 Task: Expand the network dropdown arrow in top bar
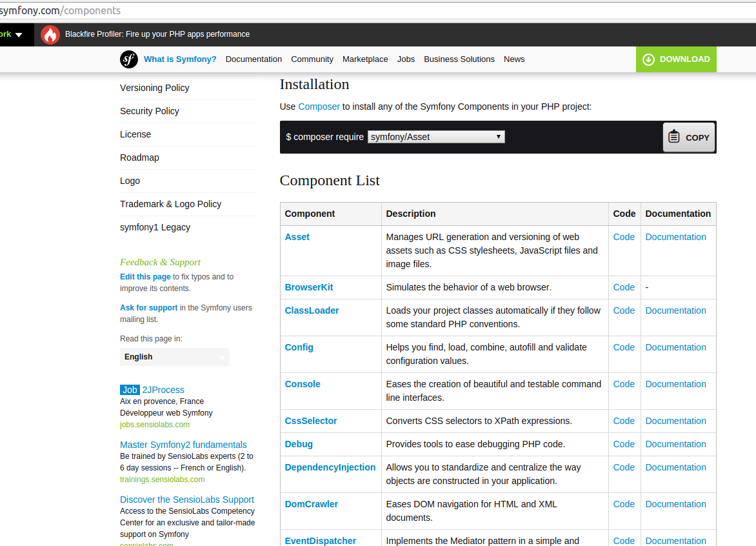pyautogui.click(x=19, y=35)
